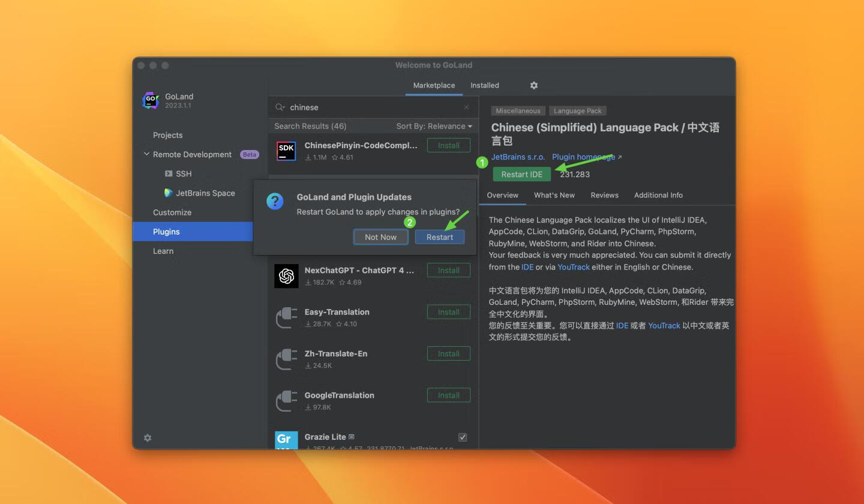Click the Easy-Translation plug icon
The width and height of the screenshot is (864, 504).
click(x=286, y=317)
